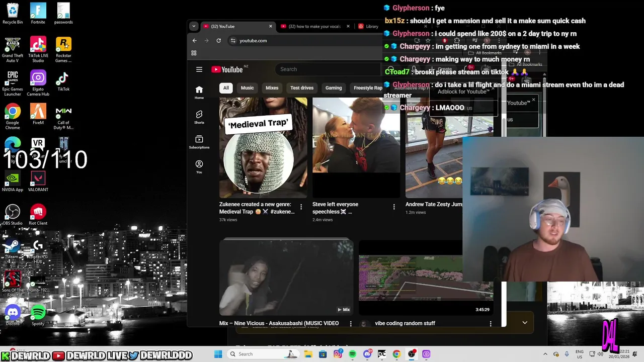Switch to the (32) YouTube tab
The width and height of the screenshot is (644, 362).
click(236, 26)
